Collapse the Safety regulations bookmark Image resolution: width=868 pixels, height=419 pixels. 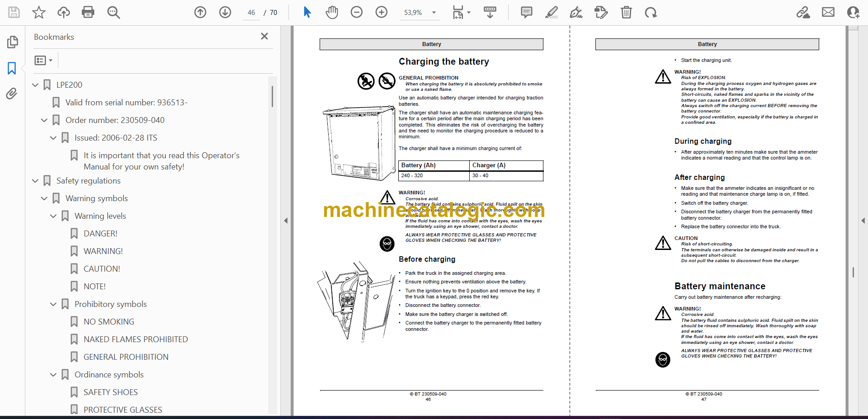point(35,181)
